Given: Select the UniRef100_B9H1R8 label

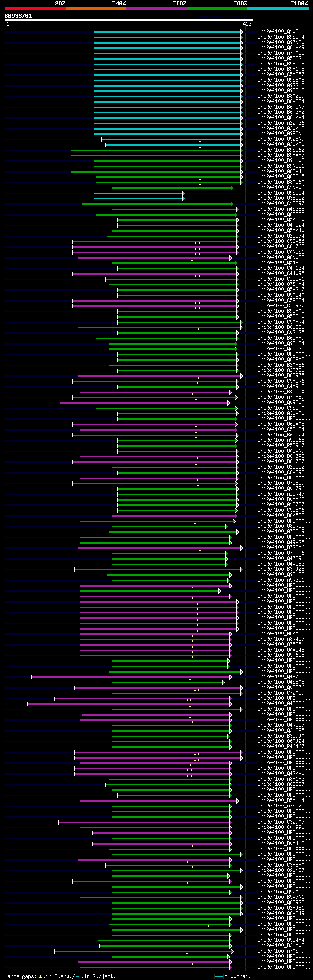Looking at the screenshot, I should [281, 69].
